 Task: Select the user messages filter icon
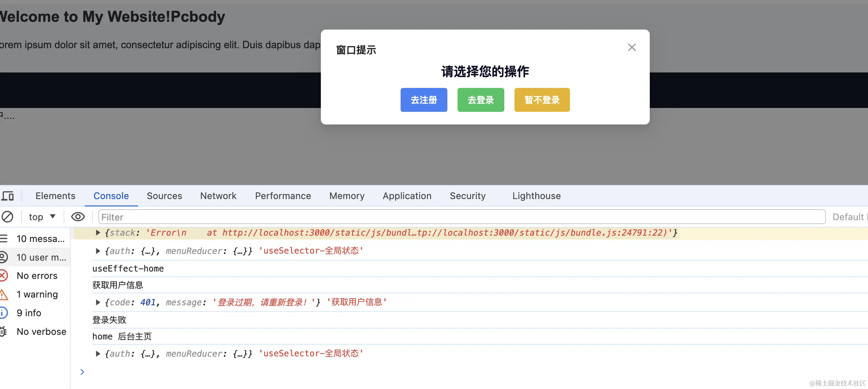pyautogui.click(x=4, y=257)
